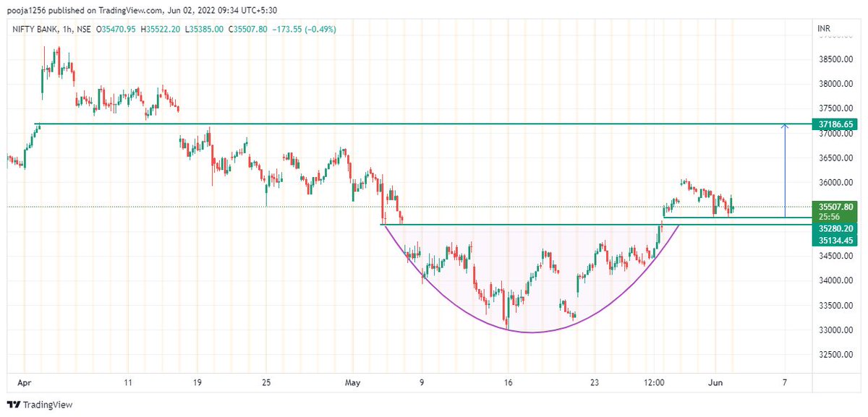Select the 35507.80 current price tag

(x=835, y=207)
